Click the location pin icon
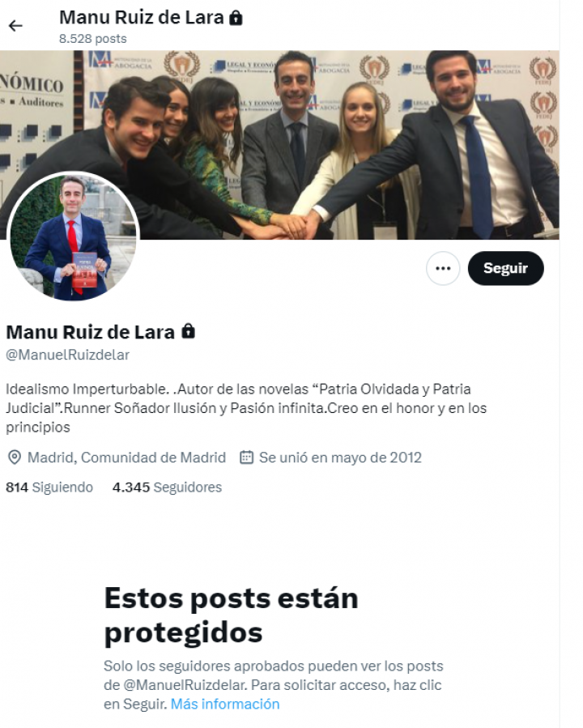Image resolution: width=583 pixels, height=728 pixels. [x=15, y=458]
